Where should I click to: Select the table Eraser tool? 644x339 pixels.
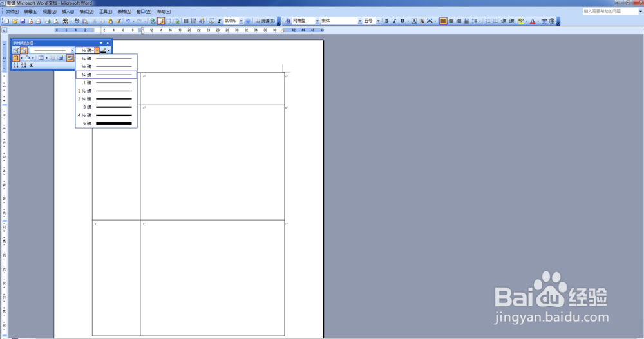point(24,50)
